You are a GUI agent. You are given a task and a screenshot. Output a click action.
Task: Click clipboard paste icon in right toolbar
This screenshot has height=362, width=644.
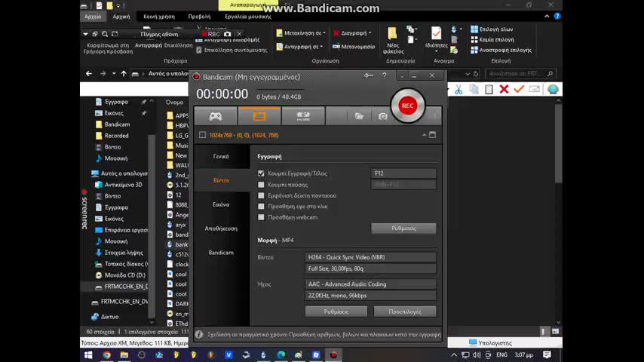(x=489, y=89)
